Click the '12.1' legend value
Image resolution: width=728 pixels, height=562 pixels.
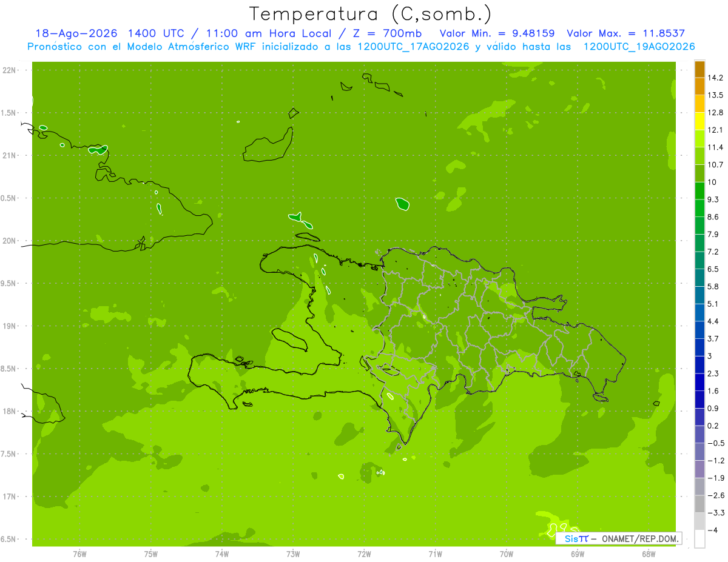click(x=715, y=130)
